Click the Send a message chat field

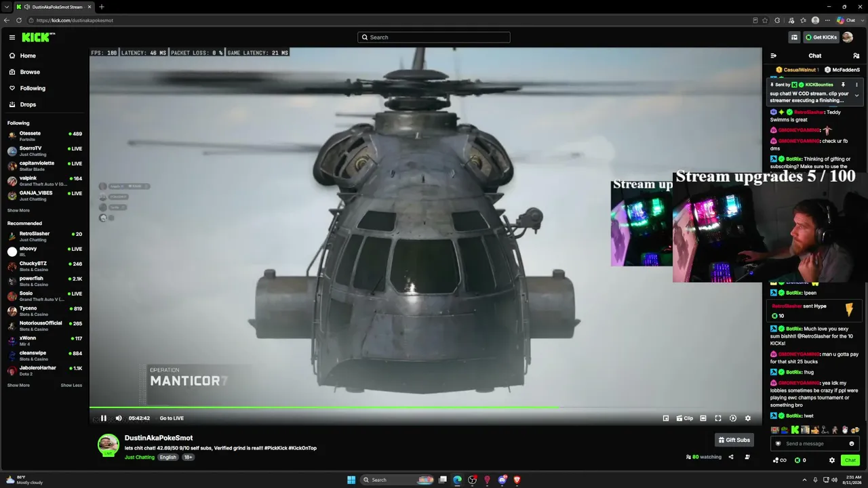[815, 443]
